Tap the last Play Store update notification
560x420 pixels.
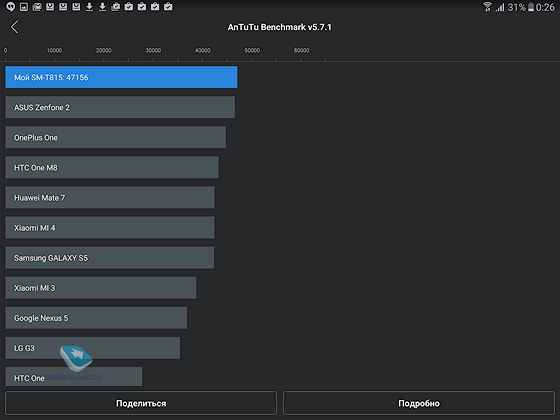[x=168, y=6]
